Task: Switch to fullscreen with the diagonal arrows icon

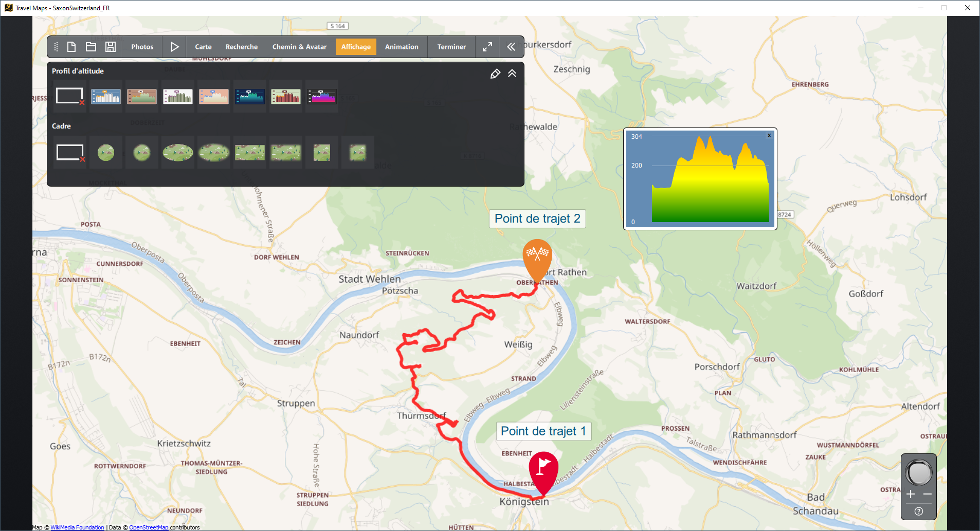Action: (487, 47)
